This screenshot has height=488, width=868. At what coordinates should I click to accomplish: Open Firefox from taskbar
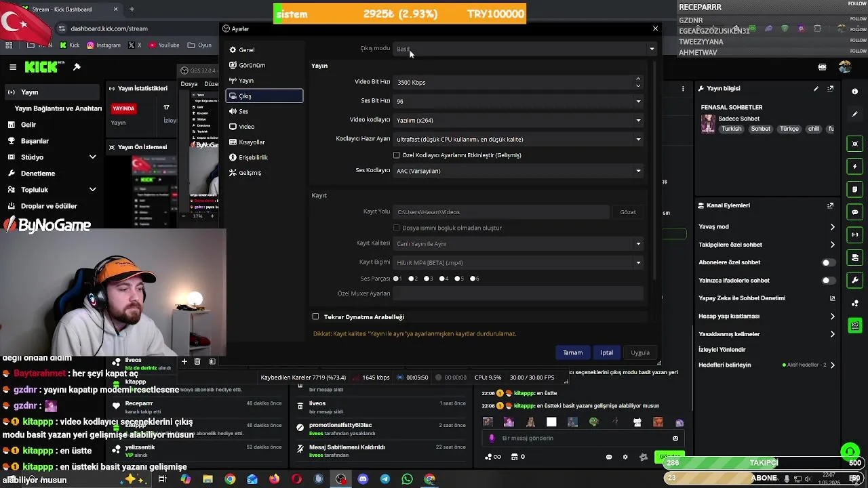coord(274,479)
